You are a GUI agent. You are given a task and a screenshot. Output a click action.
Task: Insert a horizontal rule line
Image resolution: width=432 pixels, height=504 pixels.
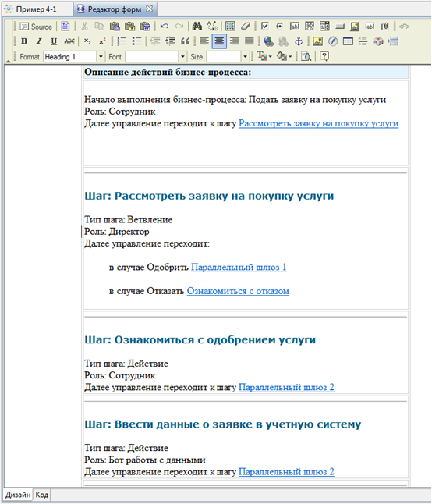(363, 41)
